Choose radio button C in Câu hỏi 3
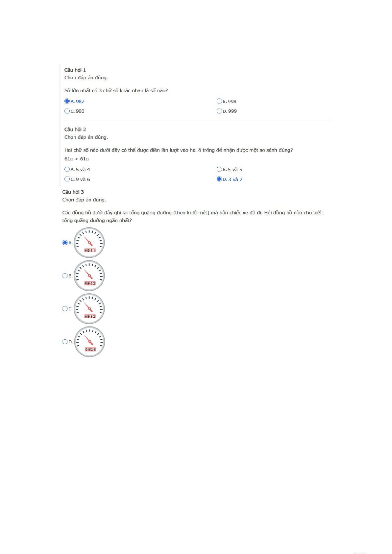392x554 pixels. [65, 309]
